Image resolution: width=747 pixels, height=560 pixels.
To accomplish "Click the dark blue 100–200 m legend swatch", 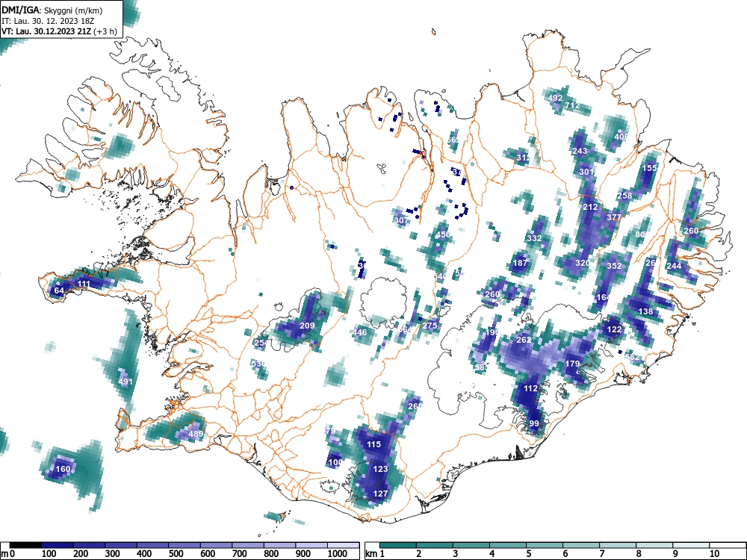I will point(58,545).
